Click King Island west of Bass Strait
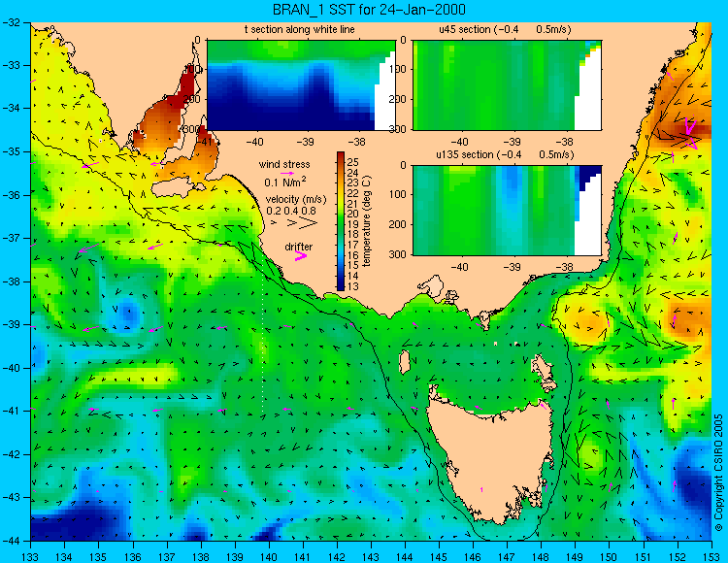 coord(405,362)
